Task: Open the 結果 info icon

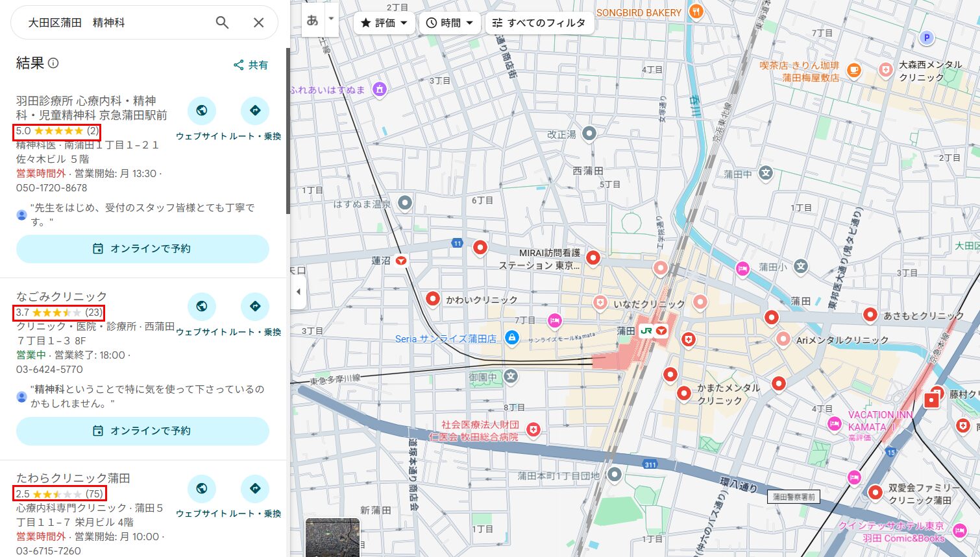Action: coord(53,63)
